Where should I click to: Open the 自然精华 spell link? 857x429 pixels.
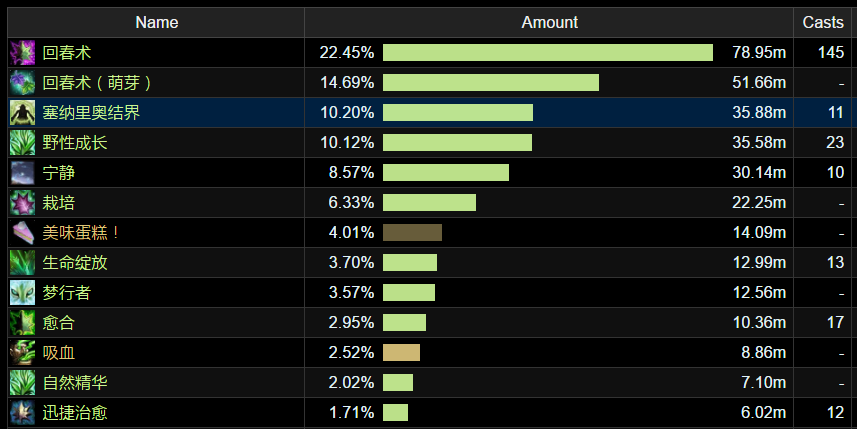75,383
